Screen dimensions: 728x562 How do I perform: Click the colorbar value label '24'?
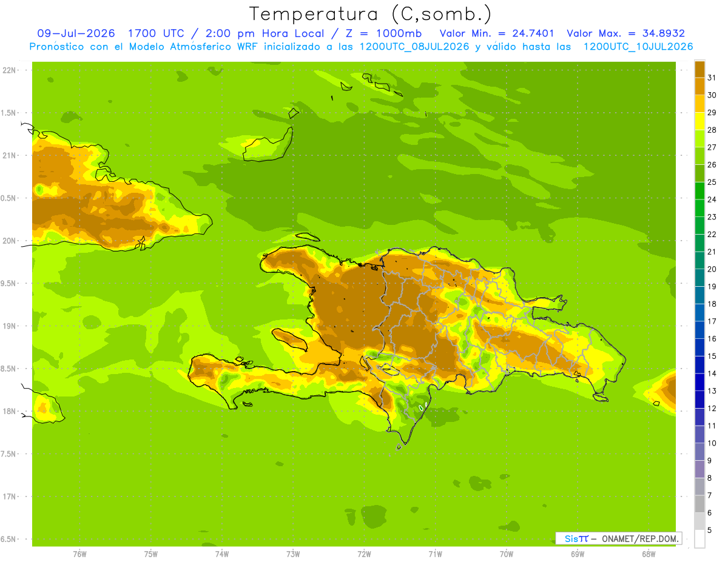coord(712,199)
